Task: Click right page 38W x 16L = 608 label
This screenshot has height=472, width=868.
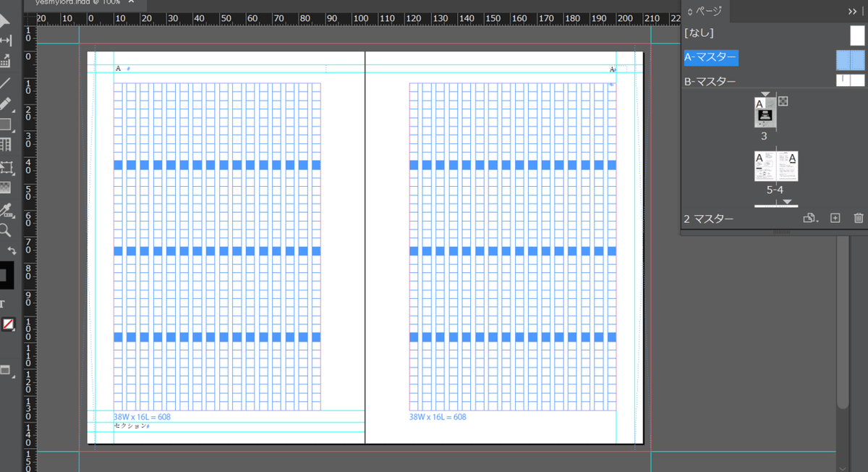Action: [x=438, y=417]
